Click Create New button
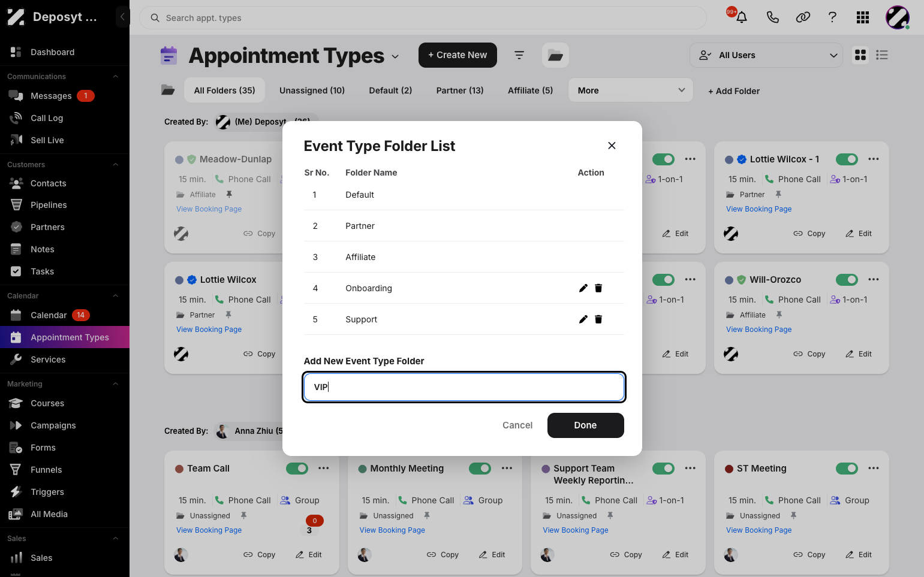The height and width of the screenshot is (577, 924). [458, 55]
